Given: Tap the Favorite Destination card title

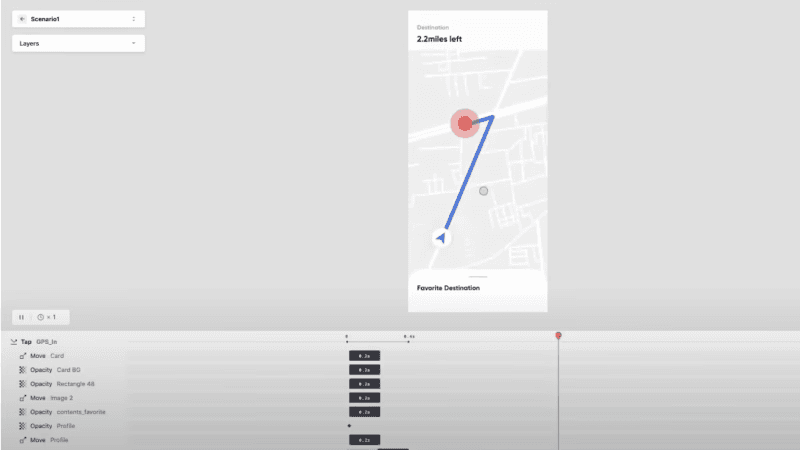Looking at the screenshot, I should click(x=448, y=288).
